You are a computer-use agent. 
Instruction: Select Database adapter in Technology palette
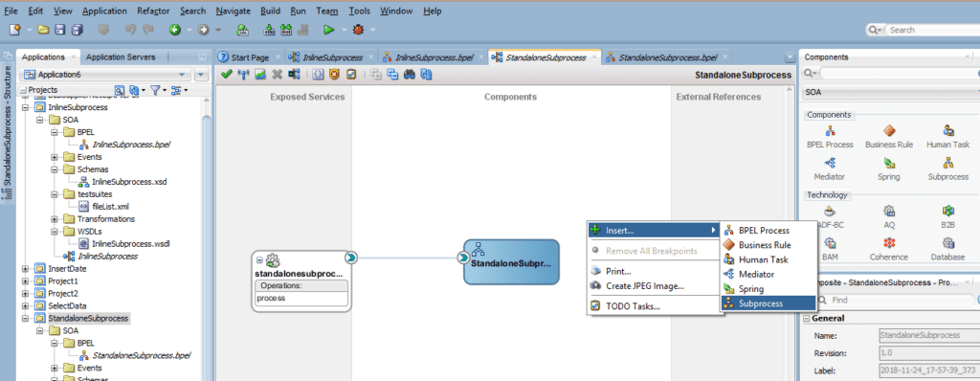click(948, 249)
